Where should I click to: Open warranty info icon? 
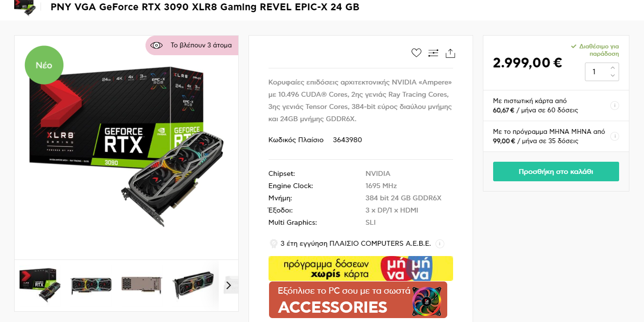point(439,243)
